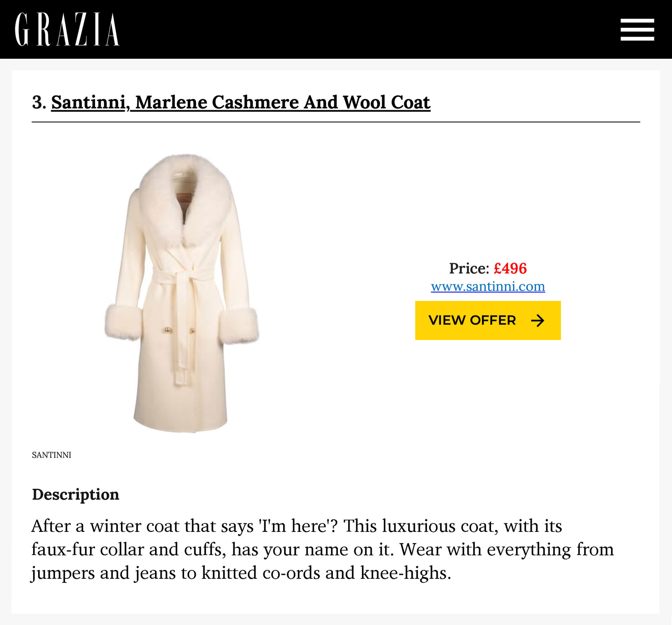Click the Price: label
The height and width of the screenshot is (625, 672).
pos(469,268)
